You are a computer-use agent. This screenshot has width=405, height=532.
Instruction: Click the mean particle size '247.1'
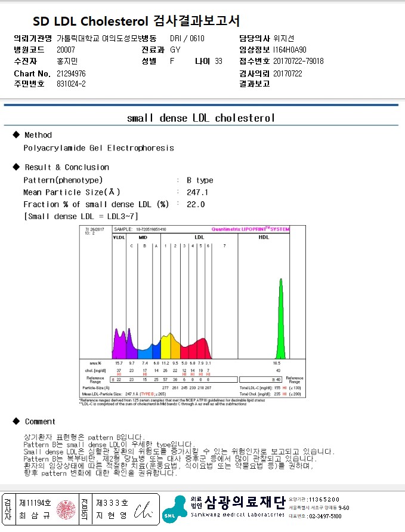[197, 192]
